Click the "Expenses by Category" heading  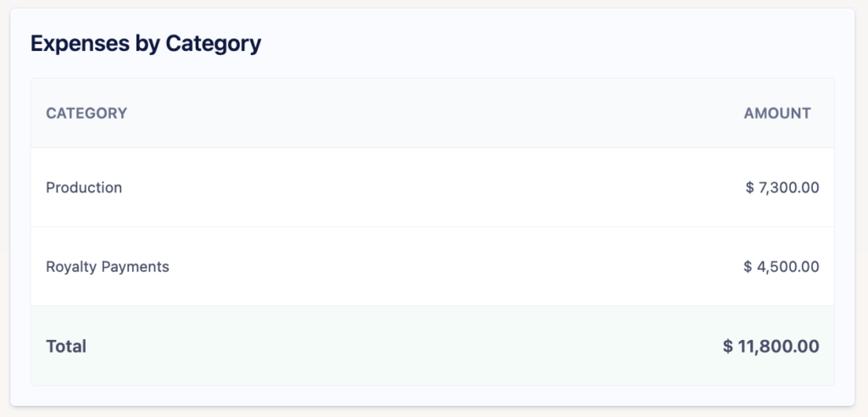146,43
